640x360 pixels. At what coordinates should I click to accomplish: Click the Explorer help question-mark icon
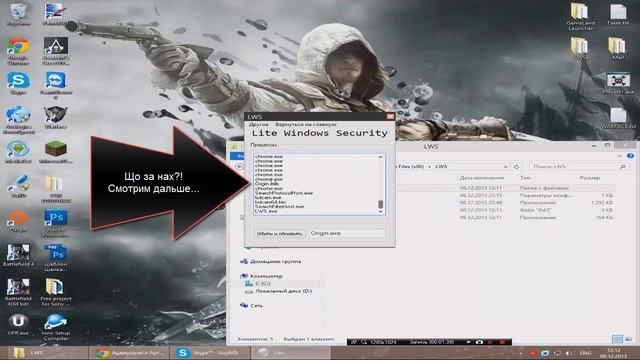coord(630,156)
